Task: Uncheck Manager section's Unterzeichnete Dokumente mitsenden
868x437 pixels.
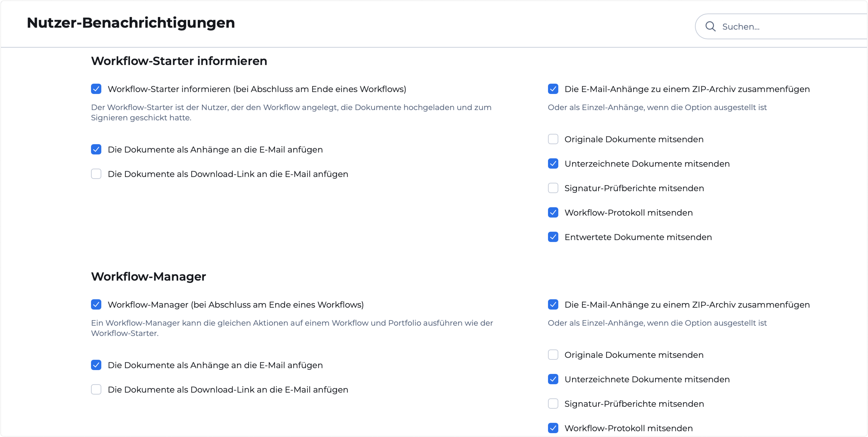Action: coord(553,379)
